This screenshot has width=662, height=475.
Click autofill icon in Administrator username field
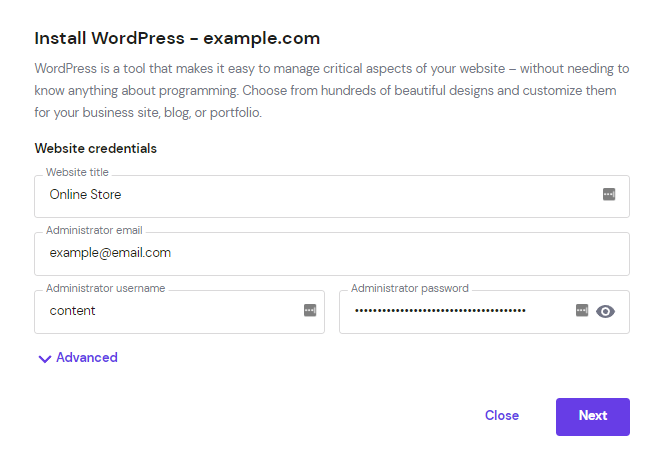pyautogui.click(x=310, y=310)
